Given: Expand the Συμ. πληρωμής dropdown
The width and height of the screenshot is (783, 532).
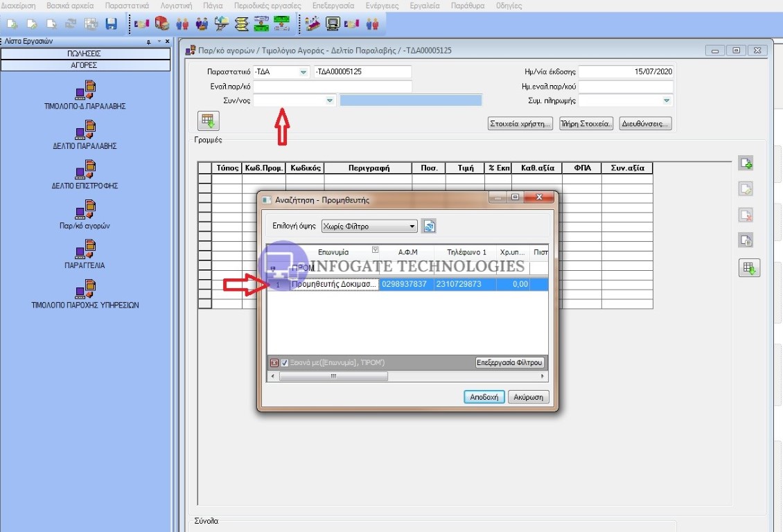Looking at the screenshot, I should (x=667, y=100).
